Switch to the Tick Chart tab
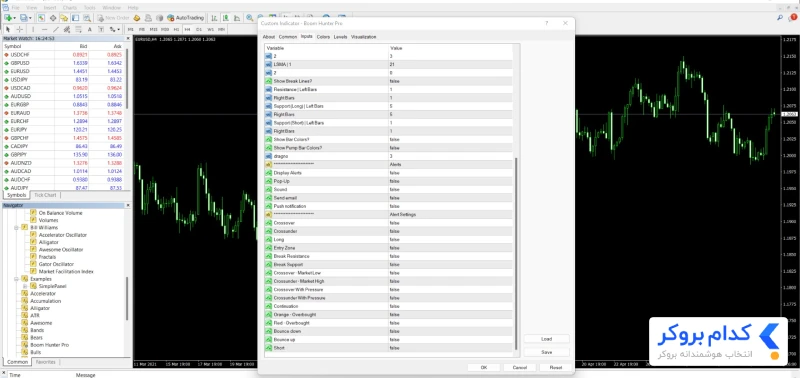 point(45,195)
